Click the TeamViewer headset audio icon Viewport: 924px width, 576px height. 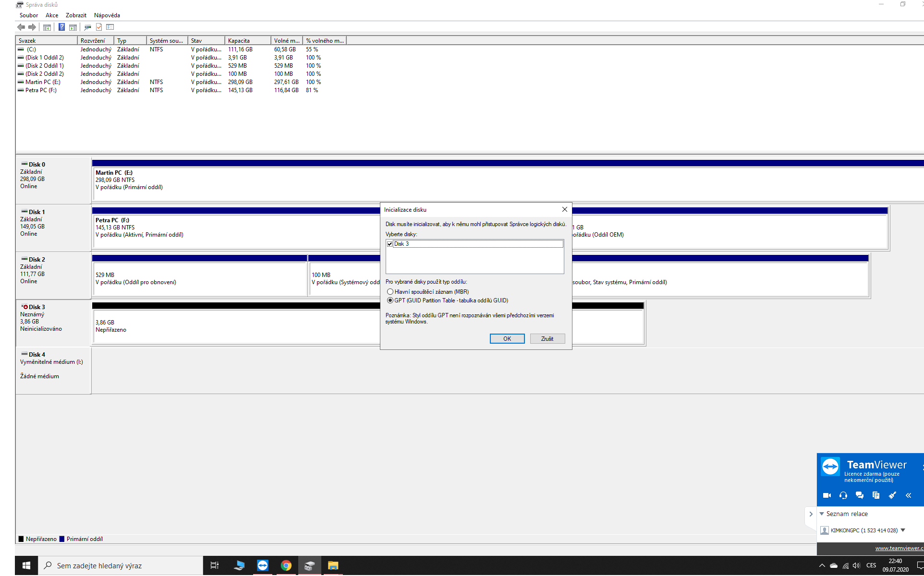click(843, 495)
